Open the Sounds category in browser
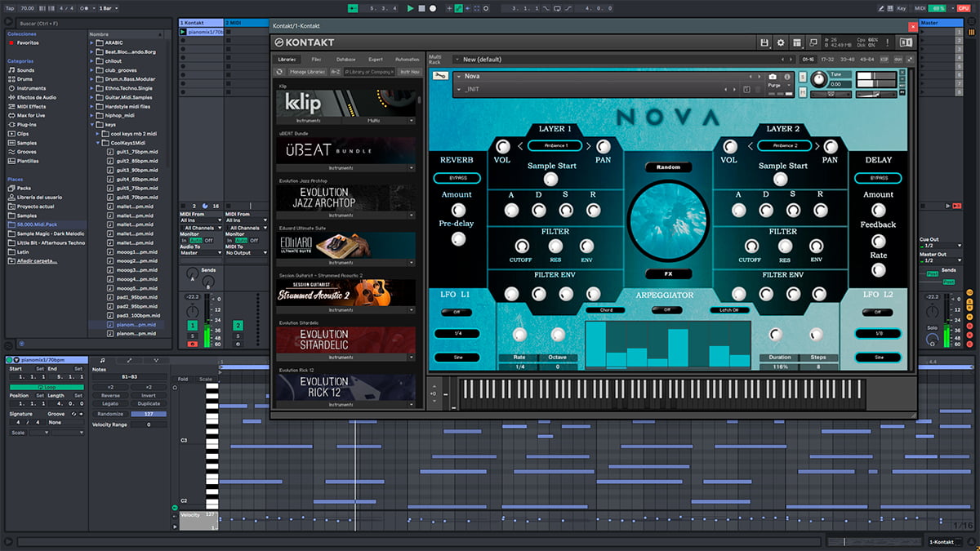This screenshot has width=980, height=551. pyautogui.click(x=26, y=70)
